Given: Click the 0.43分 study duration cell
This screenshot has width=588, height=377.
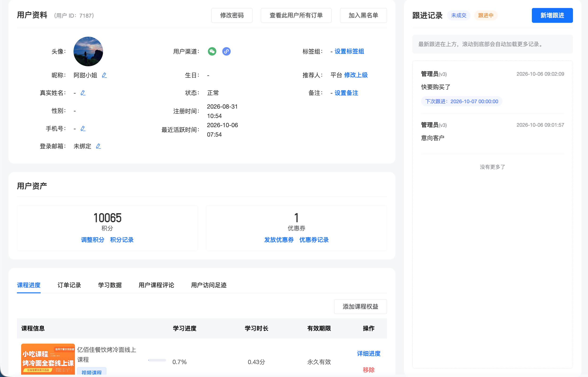Looking at the screenshot, I should pyautogui.click(x=256, y=362).
